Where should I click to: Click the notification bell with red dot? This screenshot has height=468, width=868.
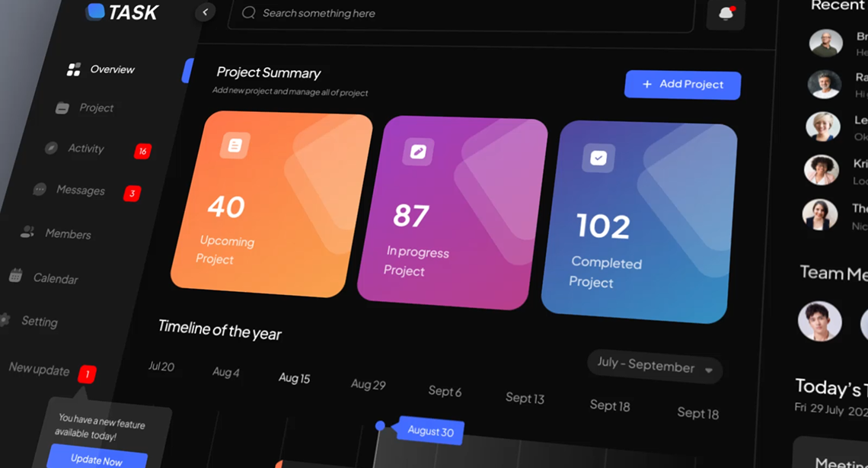pyautogui.click(x=724, y=14)
